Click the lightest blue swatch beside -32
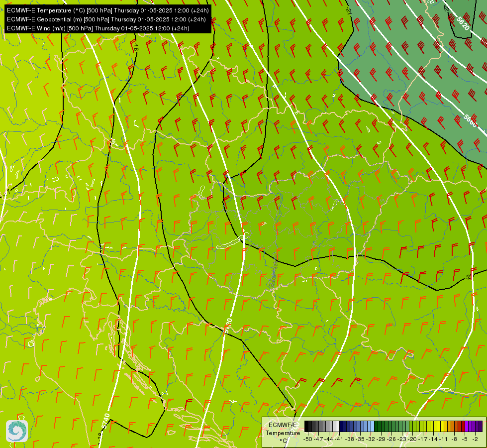The height and width of the screenshot is (448, 487). [x=373, y=426]
